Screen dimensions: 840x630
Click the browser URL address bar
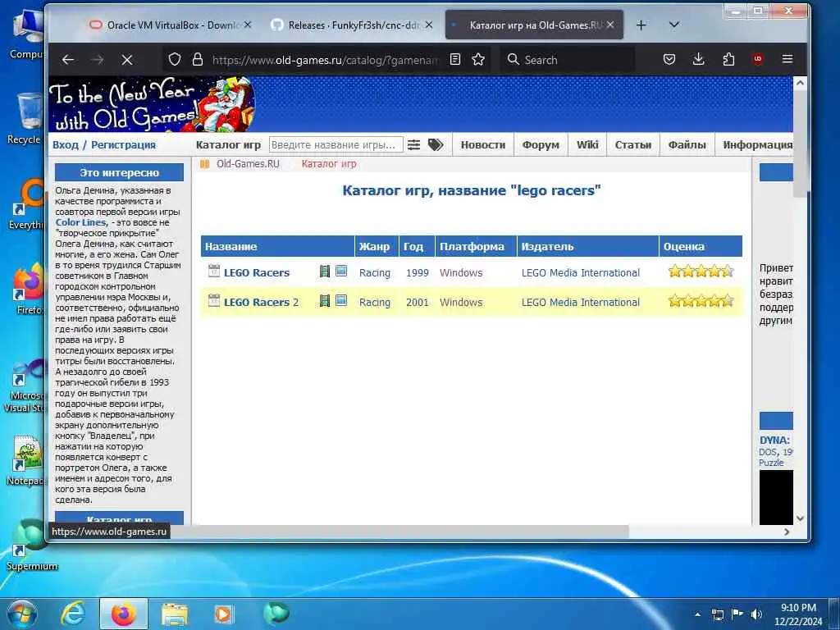[325, 59]
